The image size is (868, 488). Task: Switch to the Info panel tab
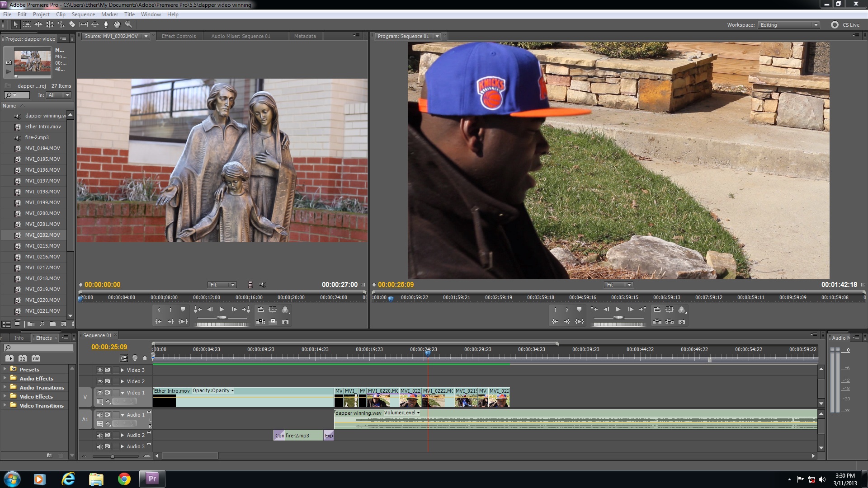coord(19,338)
